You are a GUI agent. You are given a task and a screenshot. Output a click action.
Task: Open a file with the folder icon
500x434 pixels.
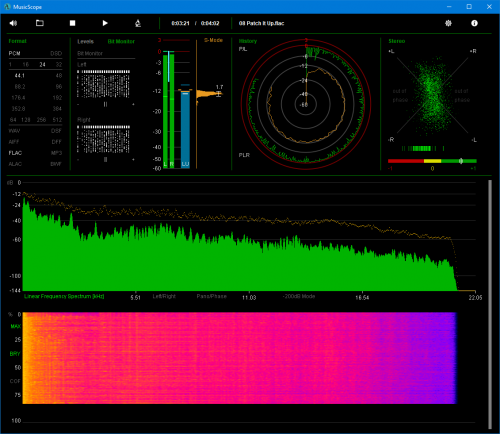pos(40,23)
